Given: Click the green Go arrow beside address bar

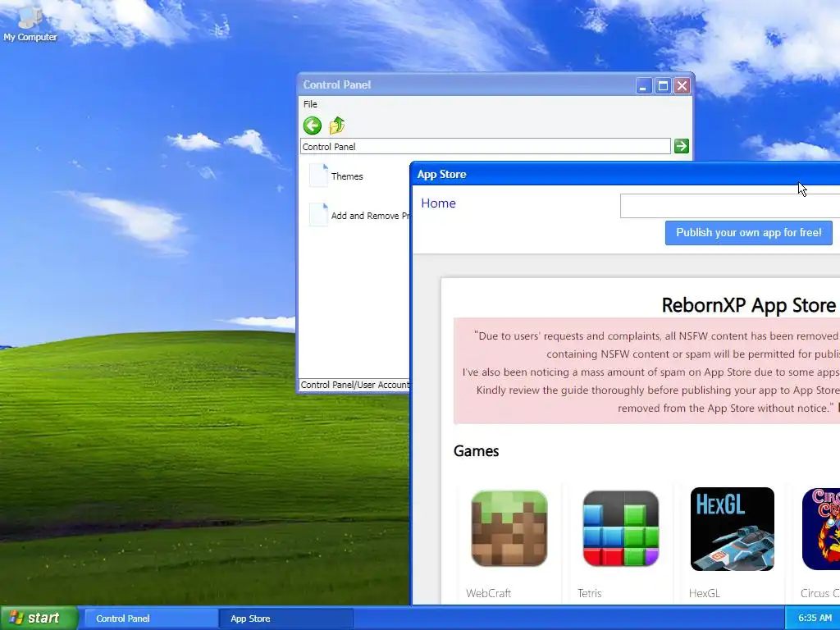Looking at the screenshot, I should tap(682, 146).
